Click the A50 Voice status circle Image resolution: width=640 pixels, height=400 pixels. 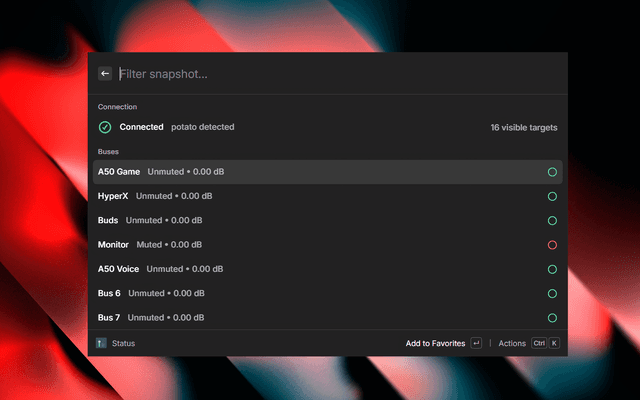tap(552, 269)
